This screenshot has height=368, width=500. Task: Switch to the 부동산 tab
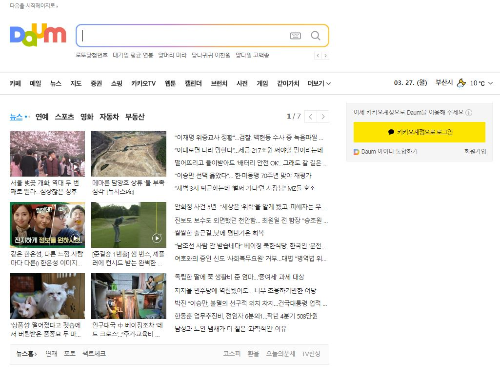pyautogui.click(x=135, y=117)
